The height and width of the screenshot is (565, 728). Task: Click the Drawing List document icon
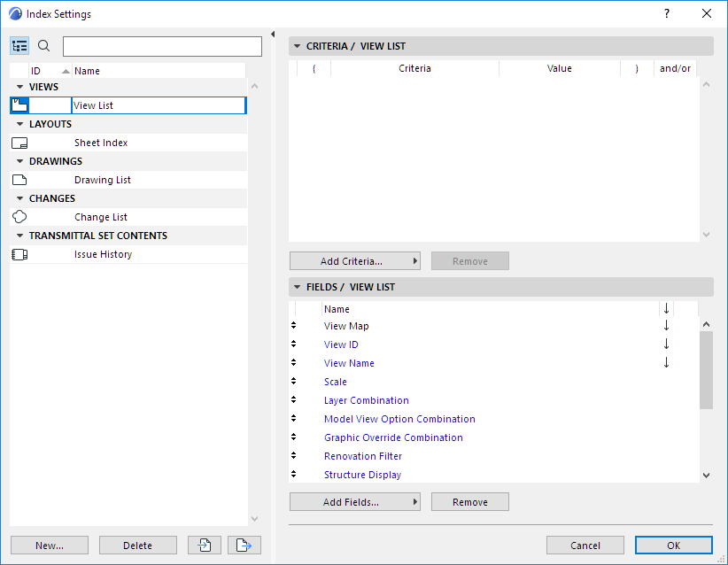point(19,179)
